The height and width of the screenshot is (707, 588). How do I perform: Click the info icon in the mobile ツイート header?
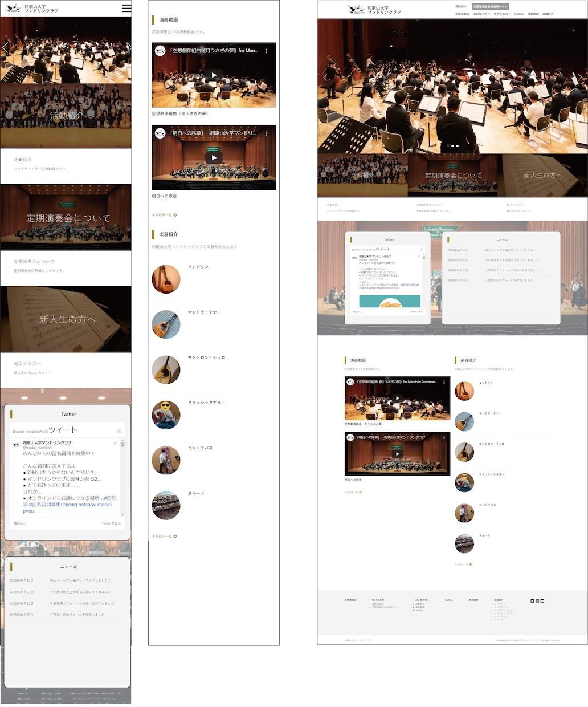coord(119,431)
